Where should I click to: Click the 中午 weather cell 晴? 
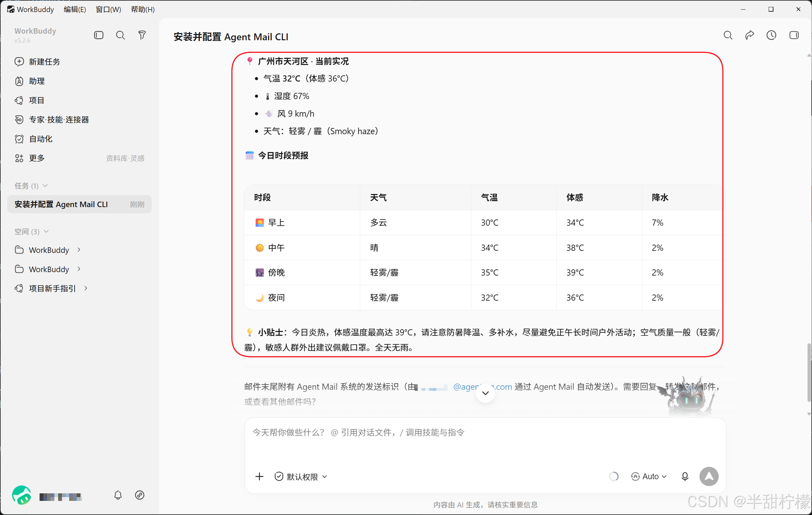click(374, 248)
